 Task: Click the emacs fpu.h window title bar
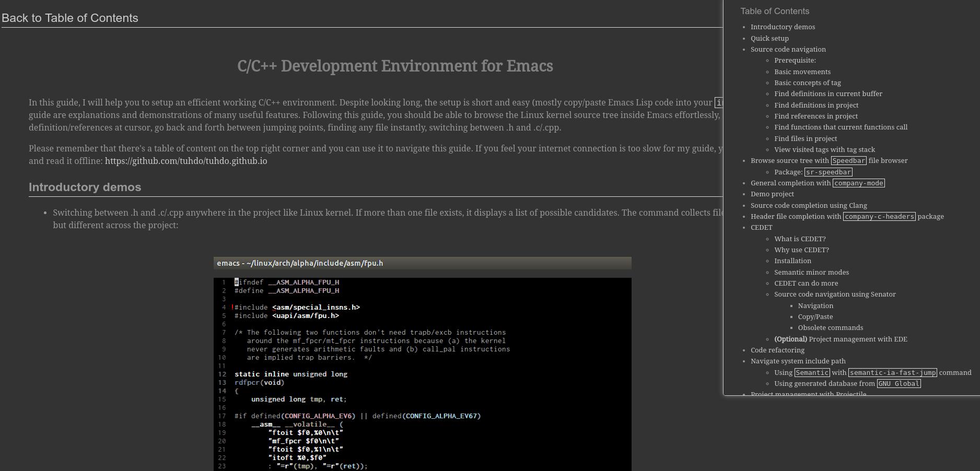click(422, 263)
